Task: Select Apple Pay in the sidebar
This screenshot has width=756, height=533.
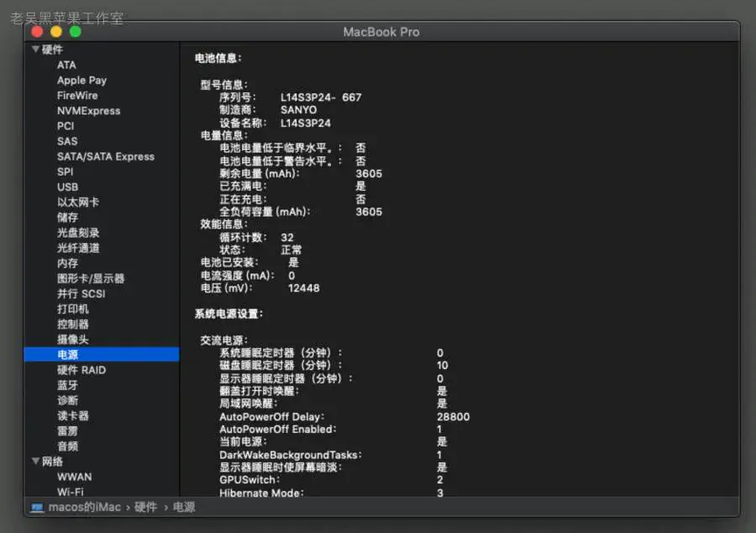Action: [81, 81]
